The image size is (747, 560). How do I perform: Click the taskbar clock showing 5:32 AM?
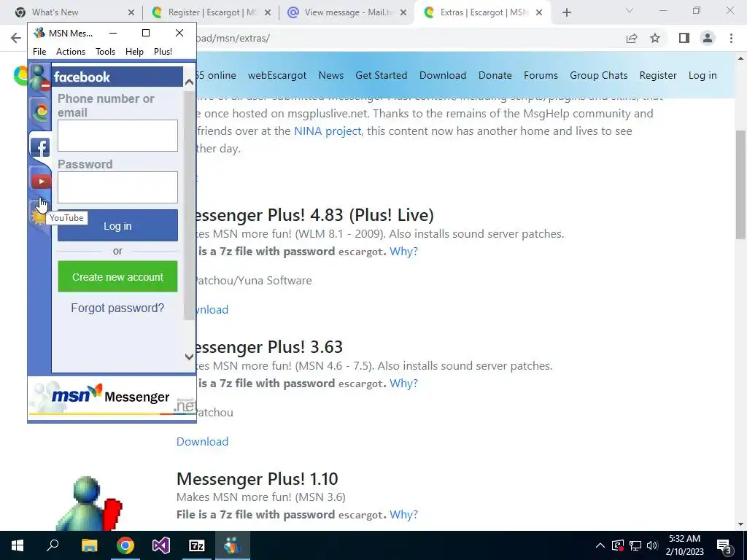click(684, 545)
